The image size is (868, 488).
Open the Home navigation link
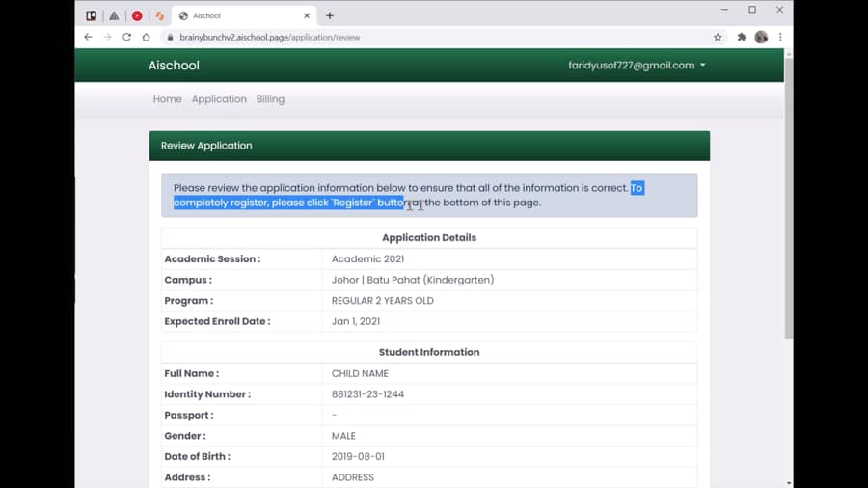click(167, 99)
